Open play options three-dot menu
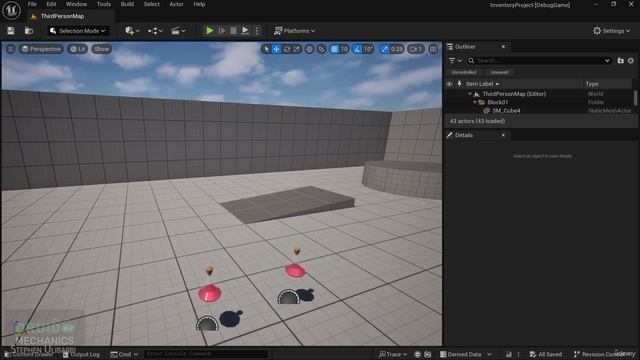This screenshot has height=360, width=640. (x=257, y=31)
